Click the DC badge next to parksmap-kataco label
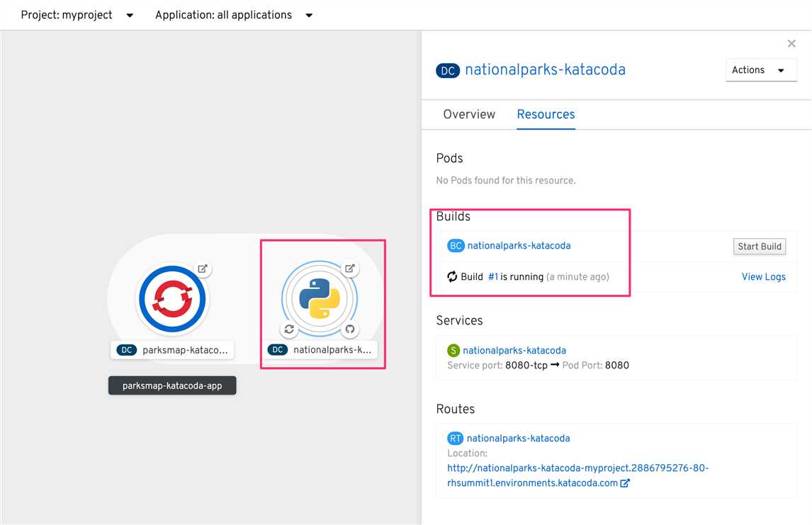 pos(126,350)
